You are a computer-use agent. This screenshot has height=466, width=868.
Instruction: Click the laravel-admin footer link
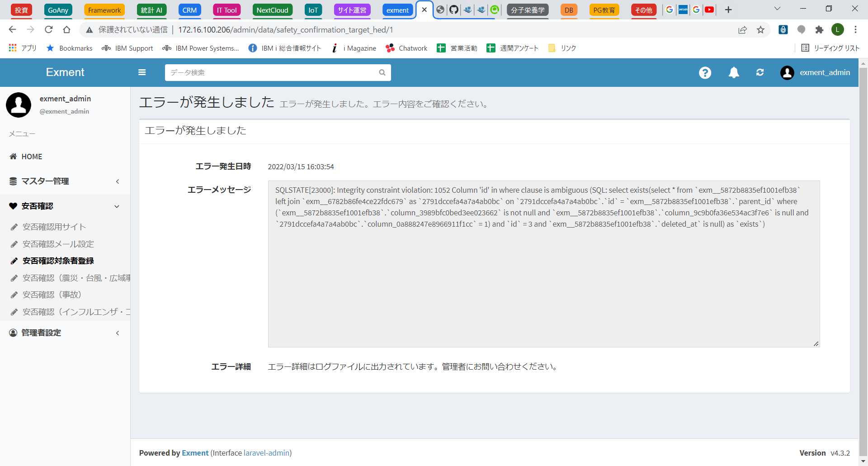point(267,453)
